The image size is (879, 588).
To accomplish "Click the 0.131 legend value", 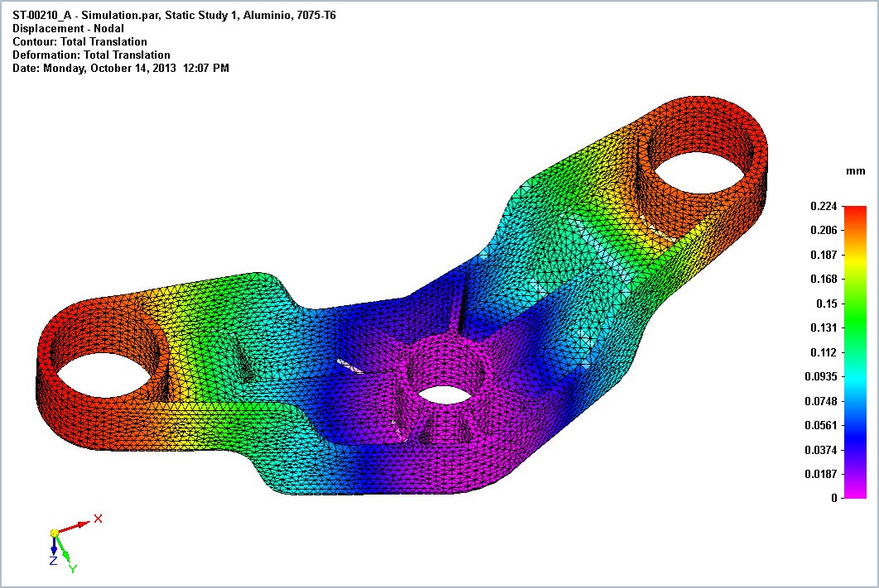I will [824, 327].
